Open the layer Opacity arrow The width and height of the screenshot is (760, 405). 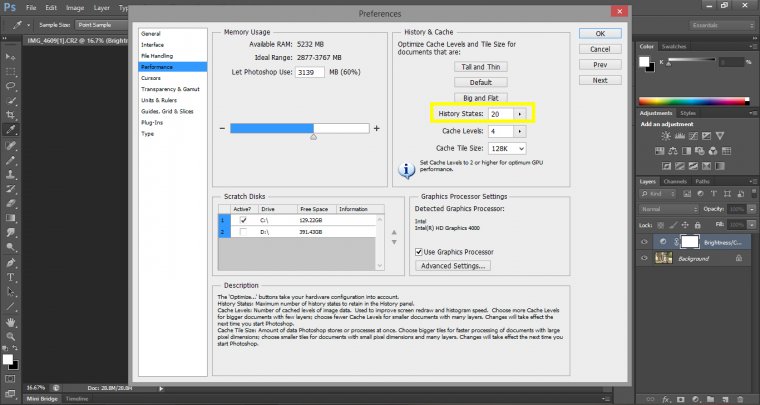click(x=752, y=209)
